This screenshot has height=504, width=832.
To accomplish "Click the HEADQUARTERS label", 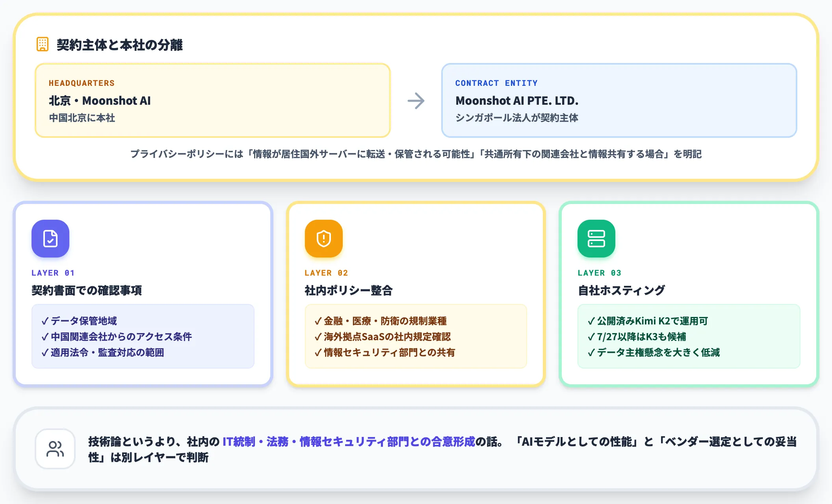I will (x=82, y=83).
